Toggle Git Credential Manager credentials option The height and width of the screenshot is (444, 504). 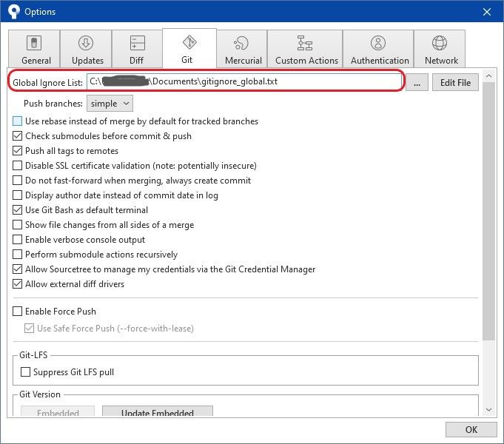coord(17,269)
